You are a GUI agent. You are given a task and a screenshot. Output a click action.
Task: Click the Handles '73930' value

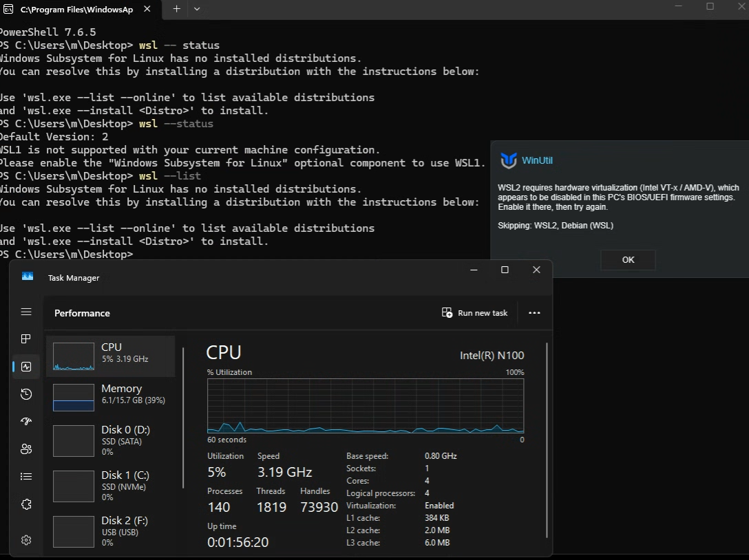319,507
